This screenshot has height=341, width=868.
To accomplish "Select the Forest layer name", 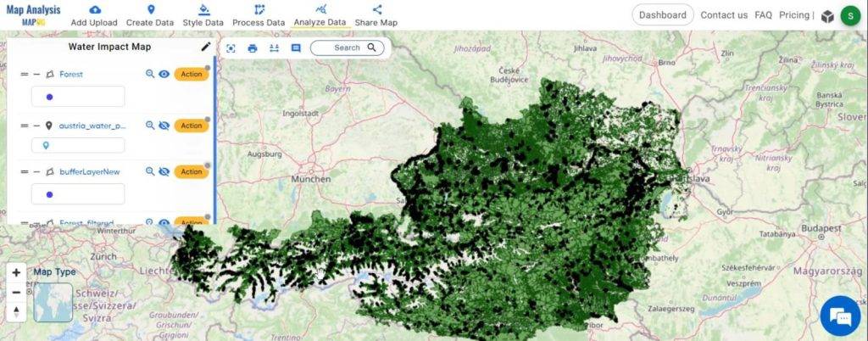I will coord(71,74).
